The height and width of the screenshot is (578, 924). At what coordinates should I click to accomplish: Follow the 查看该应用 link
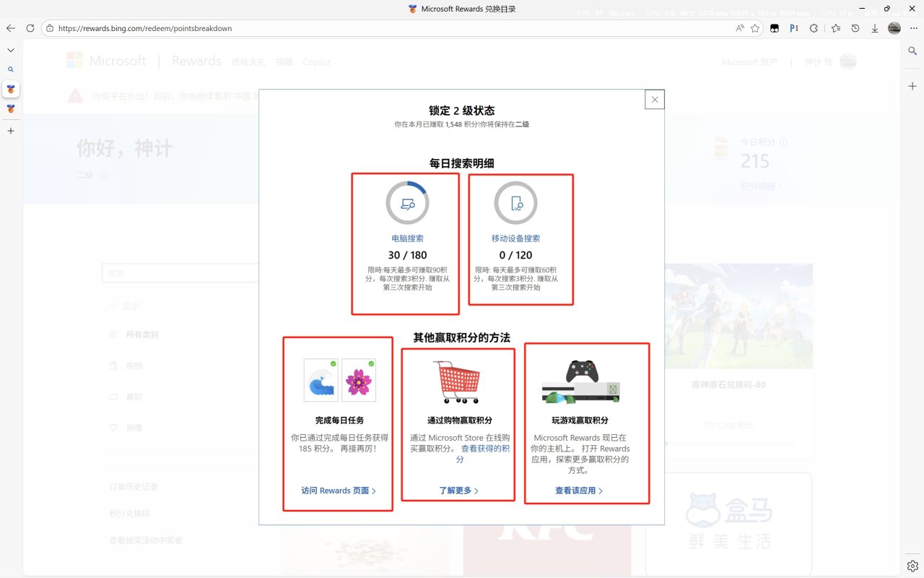[579, 491]
